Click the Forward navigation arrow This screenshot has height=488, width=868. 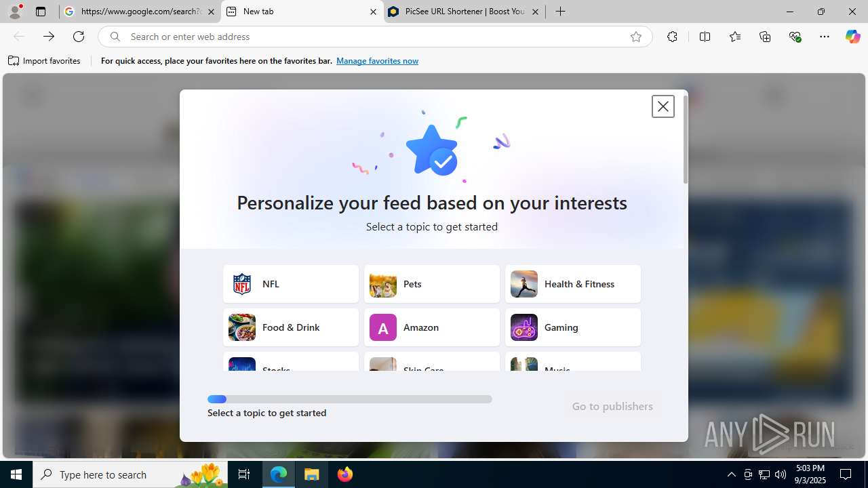[49, 37]
